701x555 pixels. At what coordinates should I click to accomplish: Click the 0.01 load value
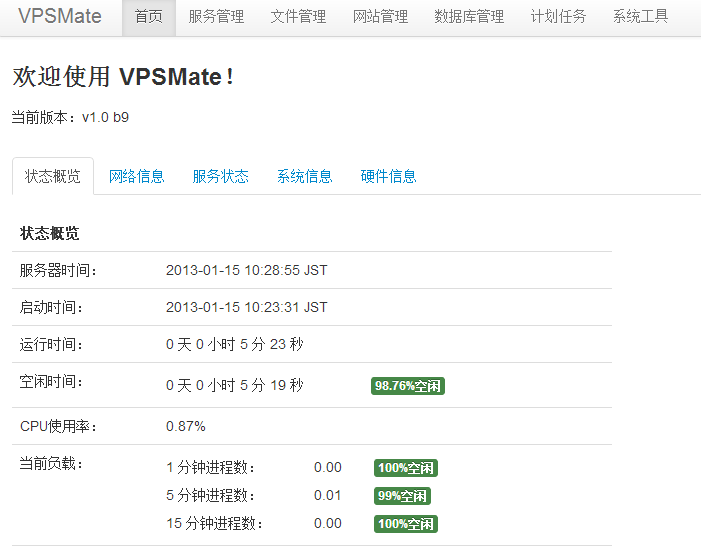tap(328, 496)
